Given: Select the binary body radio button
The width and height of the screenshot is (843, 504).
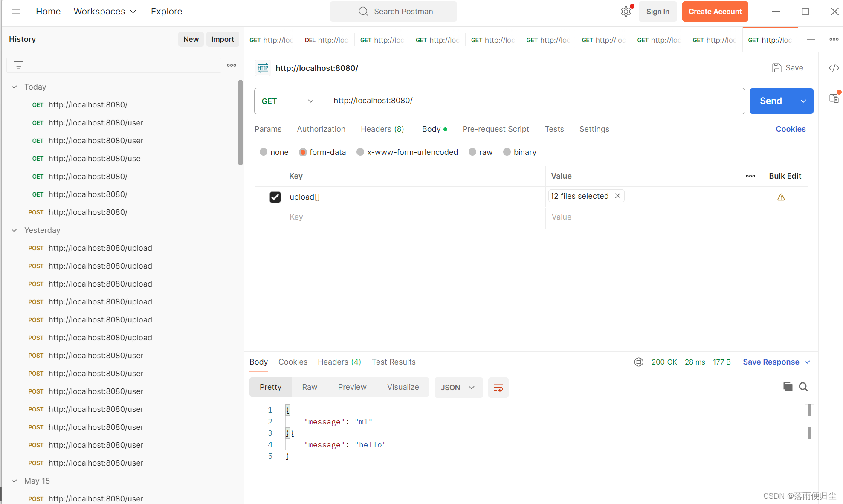Looking at the screenshot, I should tap(507, 152).
